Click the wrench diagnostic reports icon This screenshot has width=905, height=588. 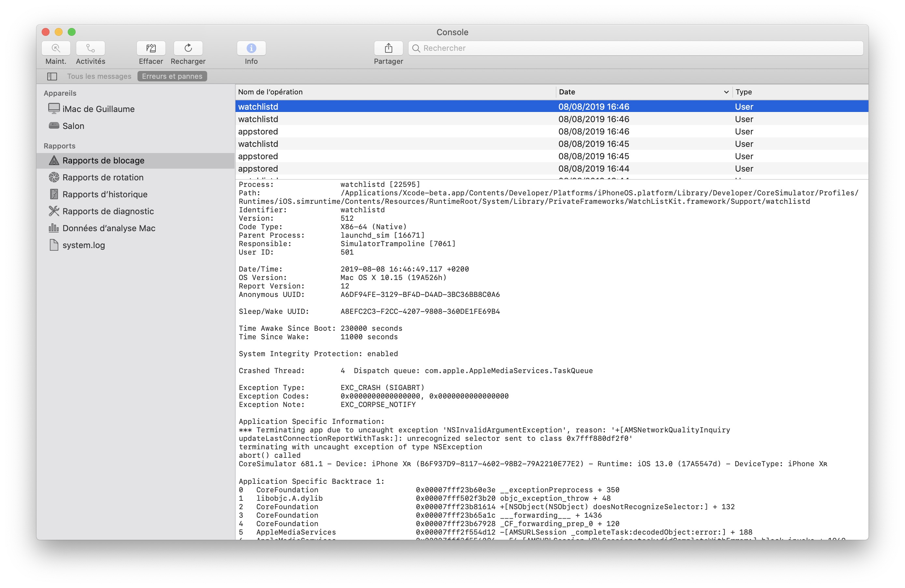pyautogui.click(x=54, y=211)
